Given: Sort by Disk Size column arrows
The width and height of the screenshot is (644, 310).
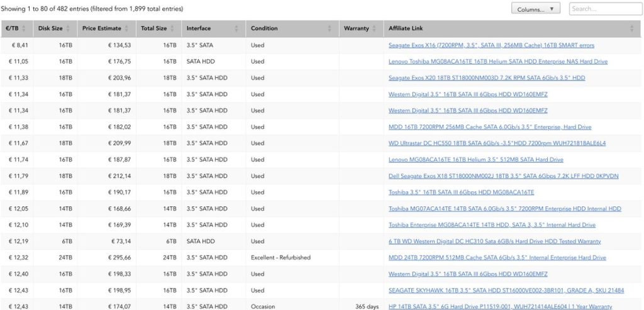Looking at the screenshot, I should pyautogui.click(x=68, y=29).
